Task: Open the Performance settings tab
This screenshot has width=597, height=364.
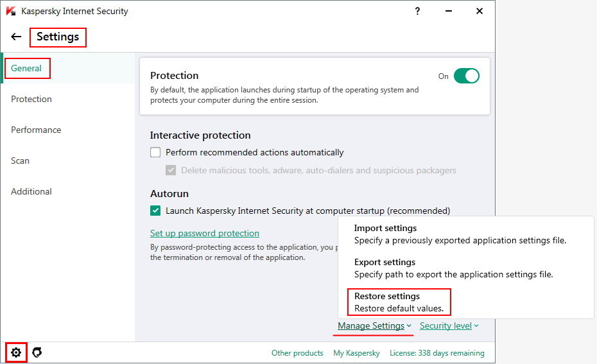Action: 36,130
